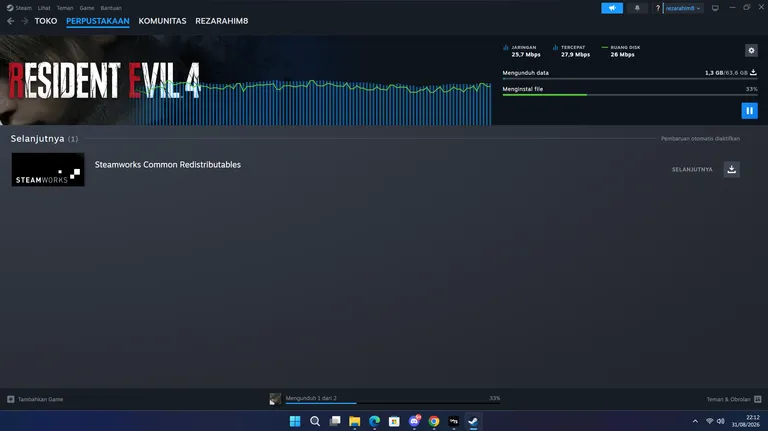
Task: Open Windows taskbar search
Action: pyautogui.click(x=315, y=421)
